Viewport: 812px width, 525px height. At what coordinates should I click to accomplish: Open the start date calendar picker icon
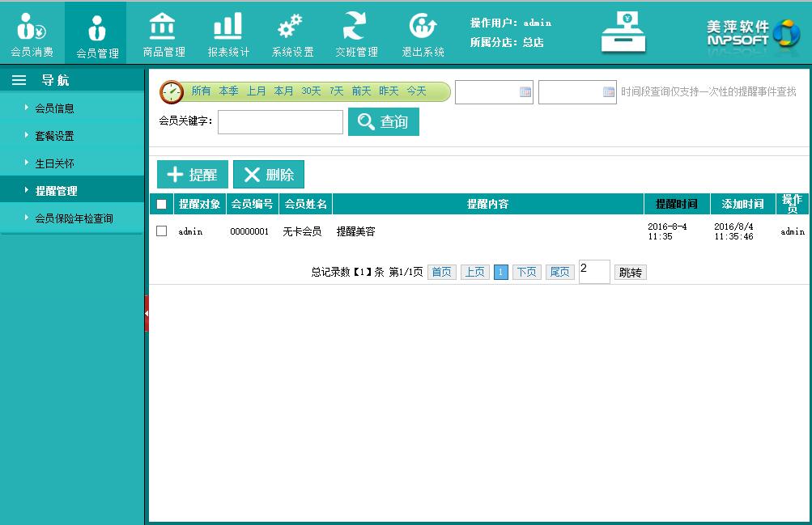click(525, 92)
